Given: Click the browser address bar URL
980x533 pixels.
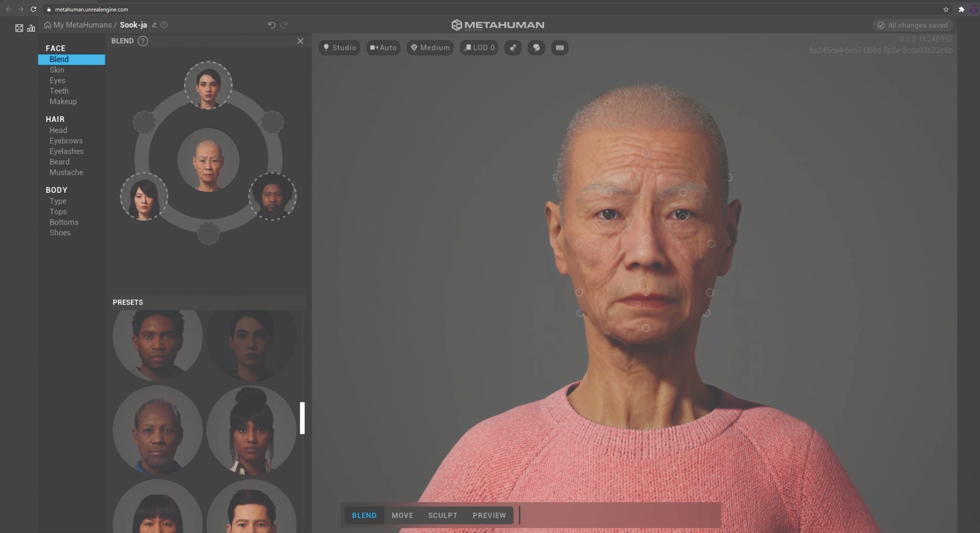Looking at the screenshot, I should click(x=91, y=9).
